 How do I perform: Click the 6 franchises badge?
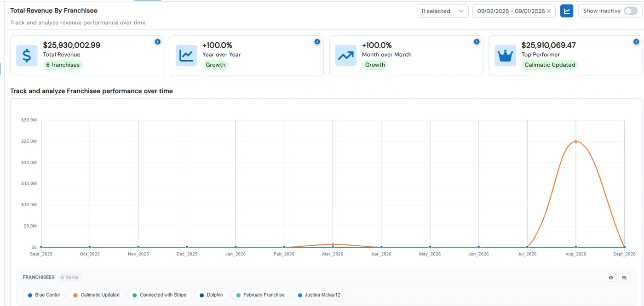point(63,65)
